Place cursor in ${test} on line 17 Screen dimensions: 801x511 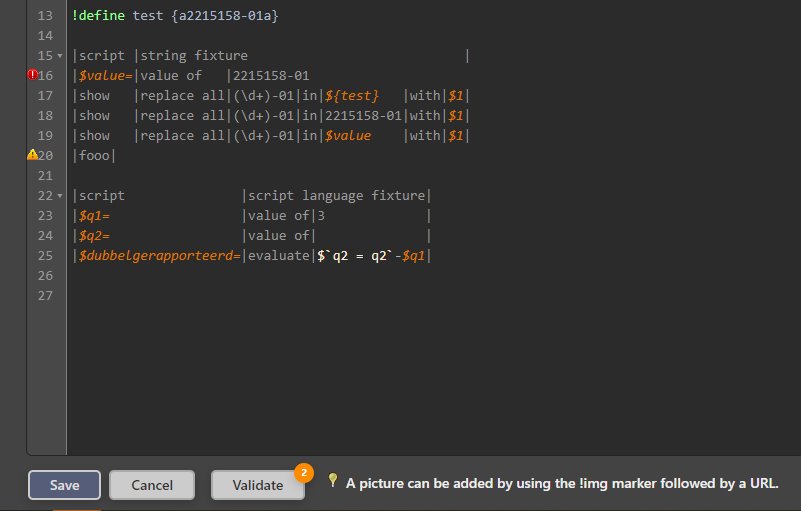point(352,96)
